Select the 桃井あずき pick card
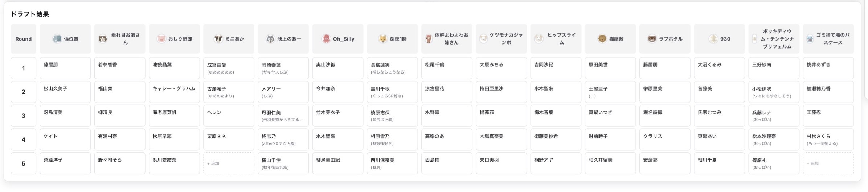The image size is (868, 192). click(828, 68)
